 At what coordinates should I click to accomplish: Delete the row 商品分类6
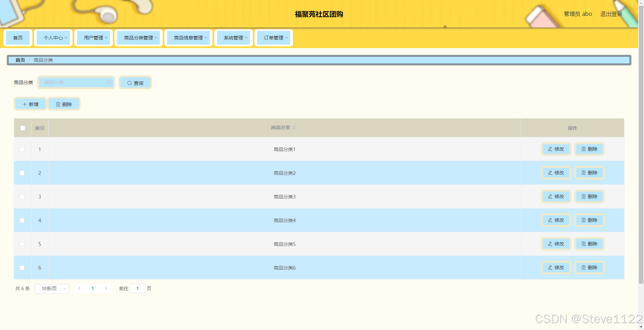coord(589,268)
